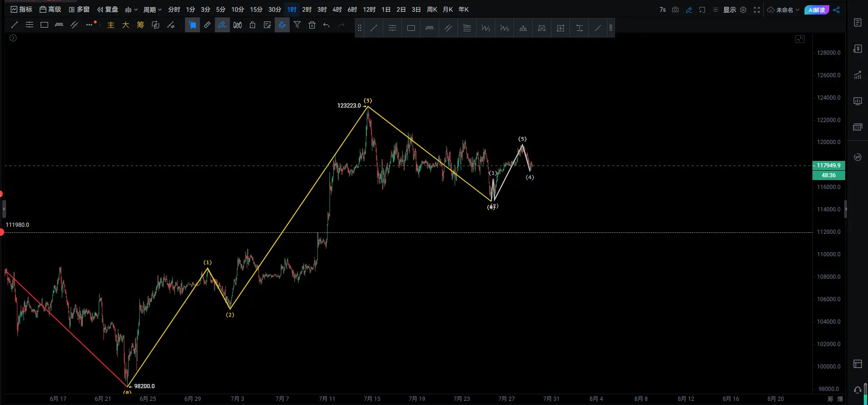Switch to 1日 daily timeframe
Image resolution: width=868 pixels, height=405 pixels.
386,9
